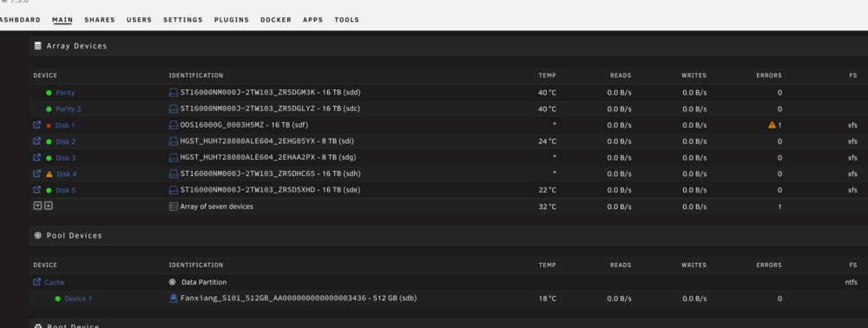Open the Disk 1 device link
The image size is (868, 328).
[66, 126]
